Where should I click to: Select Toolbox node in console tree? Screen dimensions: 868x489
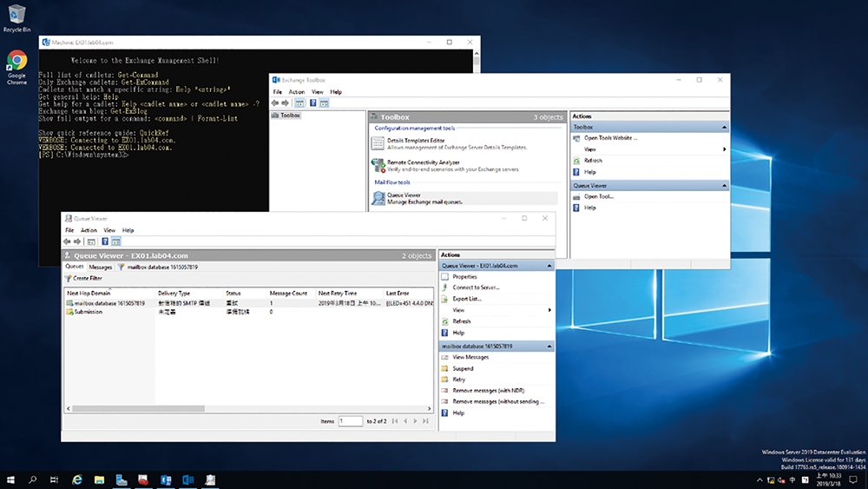coord(286,116)
